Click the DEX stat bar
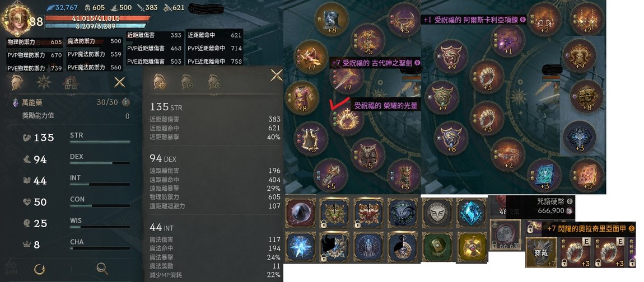Viewport: 644px width, 282px height. pos(100,163)
